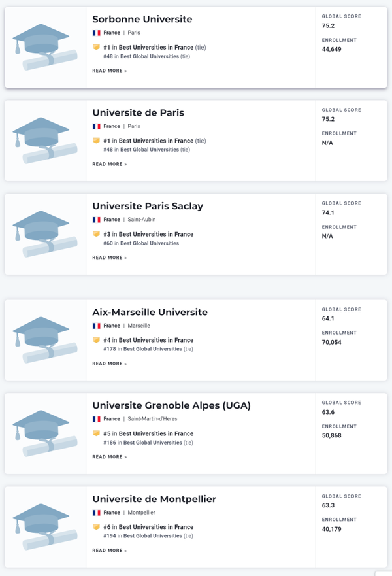Open Universite Grenoble Alpes (UGA) title
This screenshot has height=576, width=392.
point(171,405)
